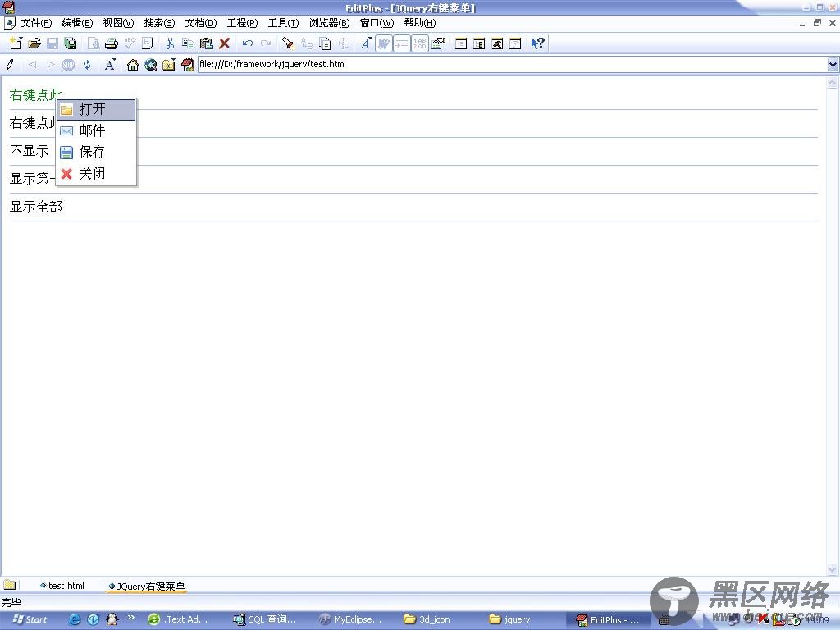Expand the address bar dropdown arrow
Screen dimensions: 840x630
click(833, 64)
